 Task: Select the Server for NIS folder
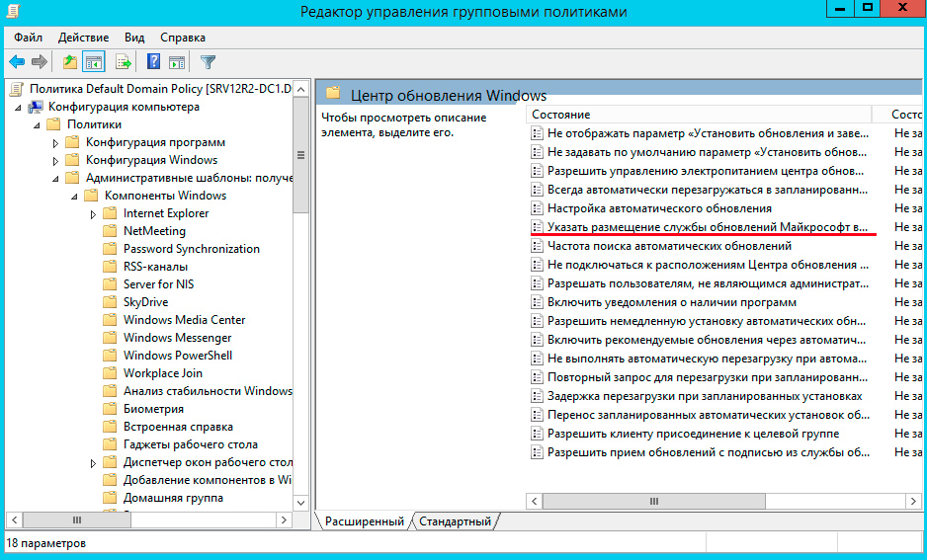coord(158,284)
